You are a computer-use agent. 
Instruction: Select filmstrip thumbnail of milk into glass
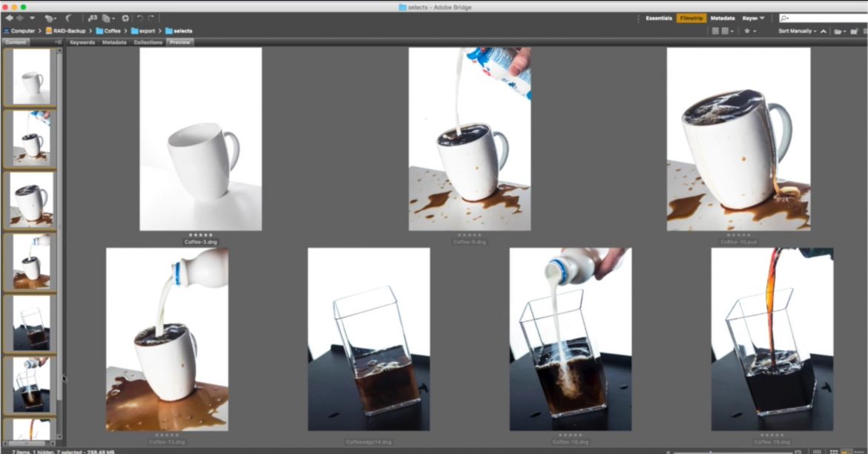31,385
